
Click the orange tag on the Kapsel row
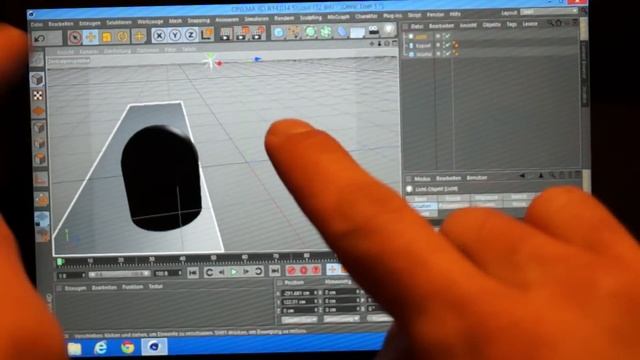pyautogui.click(x=456, y=45)
